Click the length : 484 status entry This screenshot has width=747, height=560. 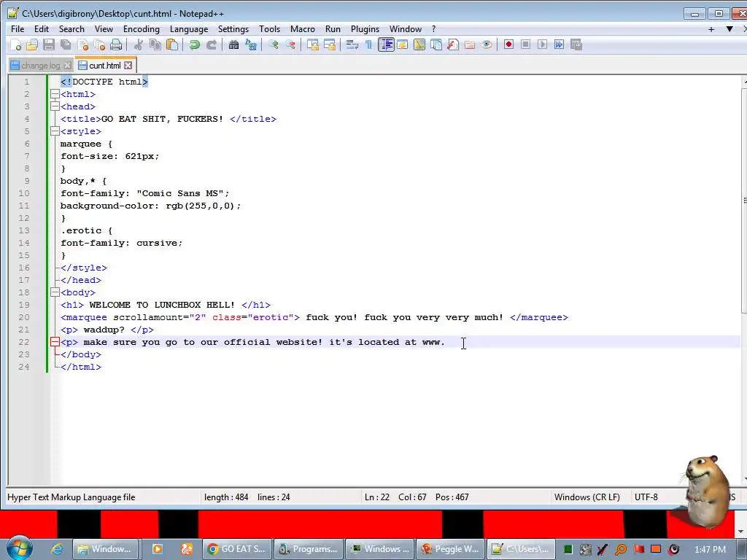226,497
